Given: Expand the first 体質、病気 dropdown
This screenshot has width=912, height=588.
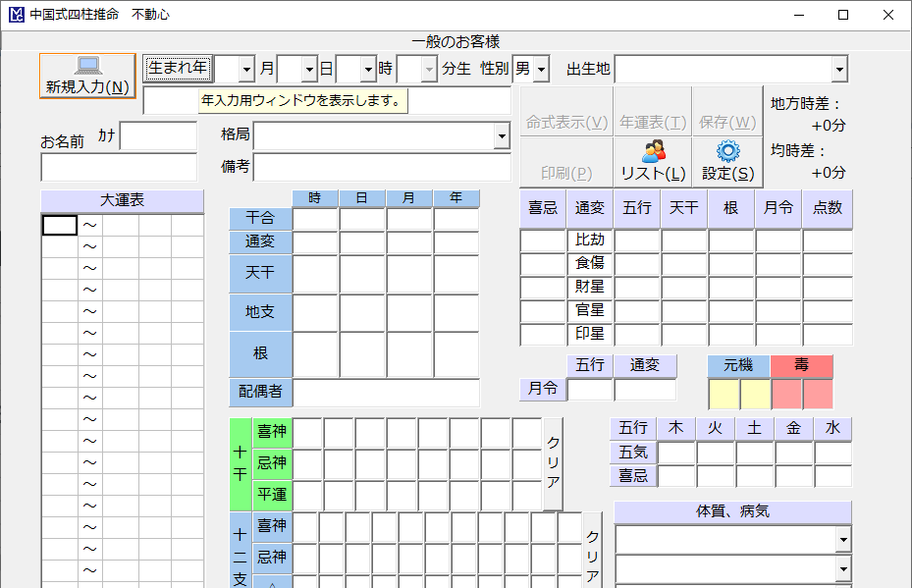Looking at the screenshot, I should tap(842, 539).
